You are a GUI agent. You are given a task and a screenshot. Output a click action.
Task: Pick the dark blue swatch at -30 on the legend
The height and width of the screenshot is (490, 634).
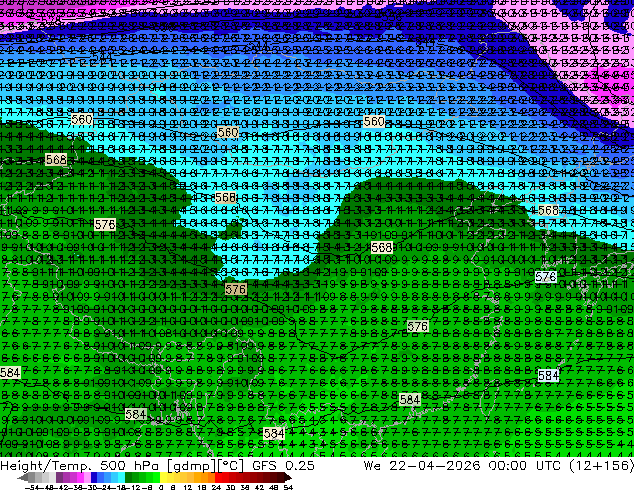click(x=94, y=478)
